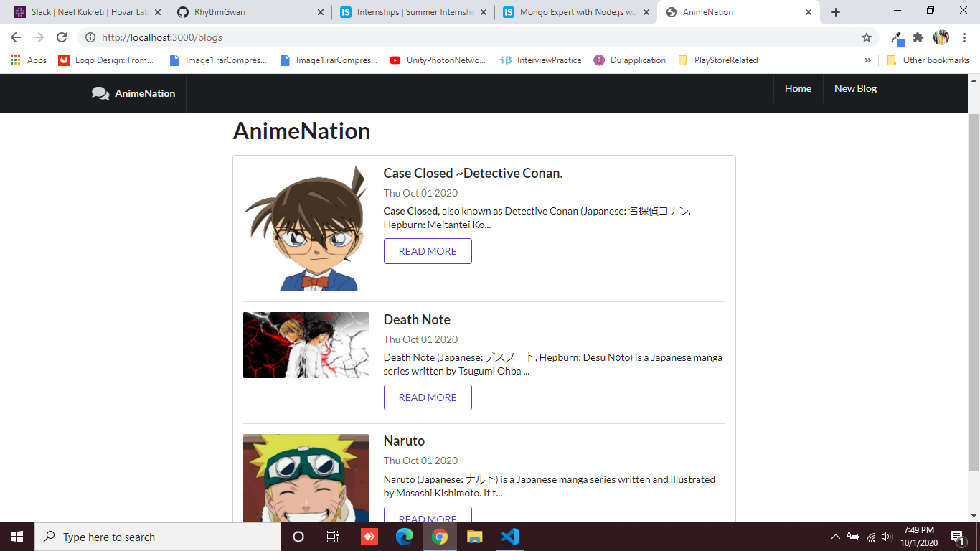Open the Case Closed Detective Conan post
The image size is (980, 551).
click(x=473, y=173)
